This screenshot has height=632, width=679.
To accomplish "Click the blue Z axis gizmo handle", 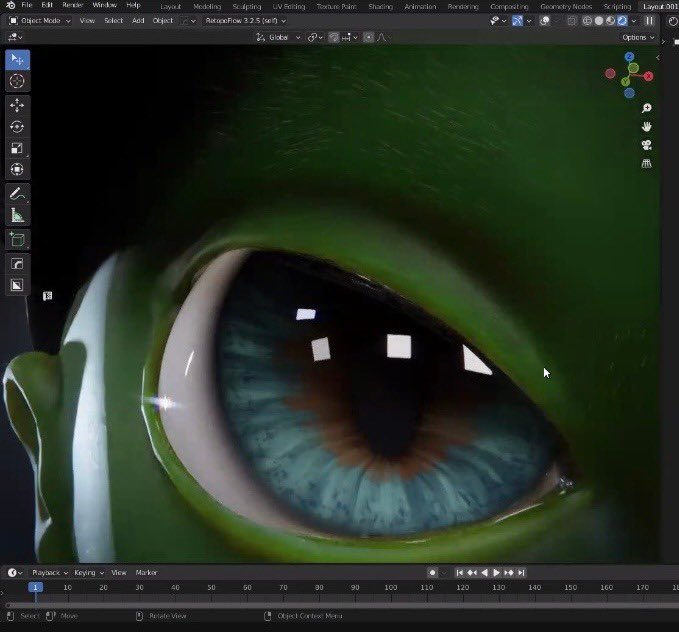I will 629,57.
